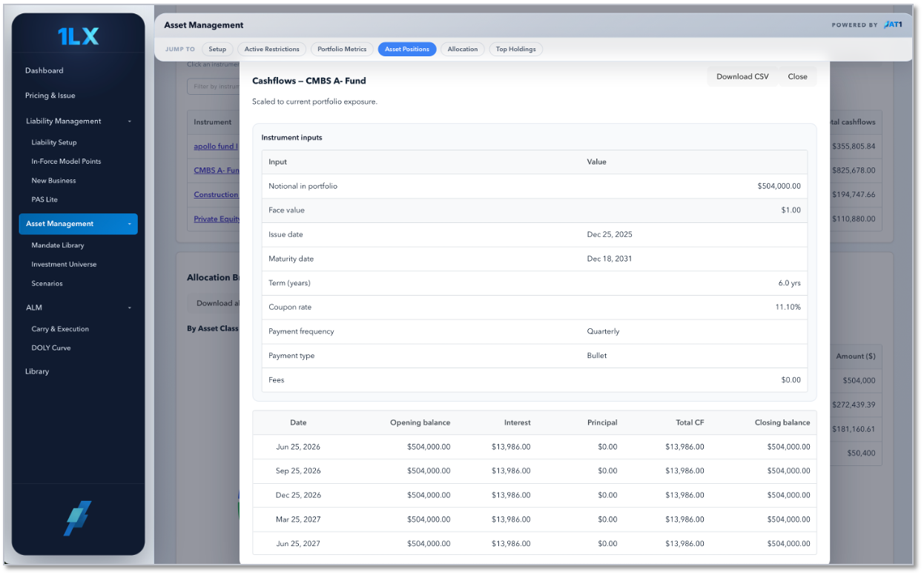The image size is (924, 575).
Task: Click the Jun 25, 2026 cashflow row date
Action: [298, 447]
